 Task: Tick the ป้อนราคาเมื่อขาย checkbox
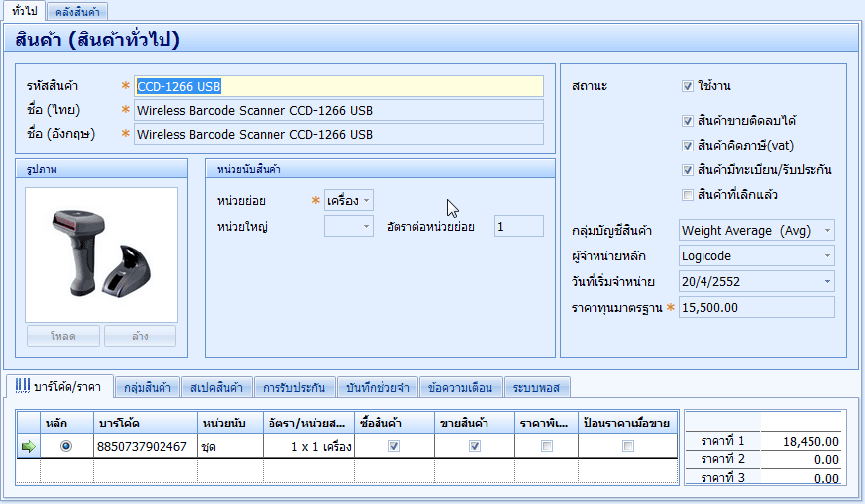pos(627,447)
